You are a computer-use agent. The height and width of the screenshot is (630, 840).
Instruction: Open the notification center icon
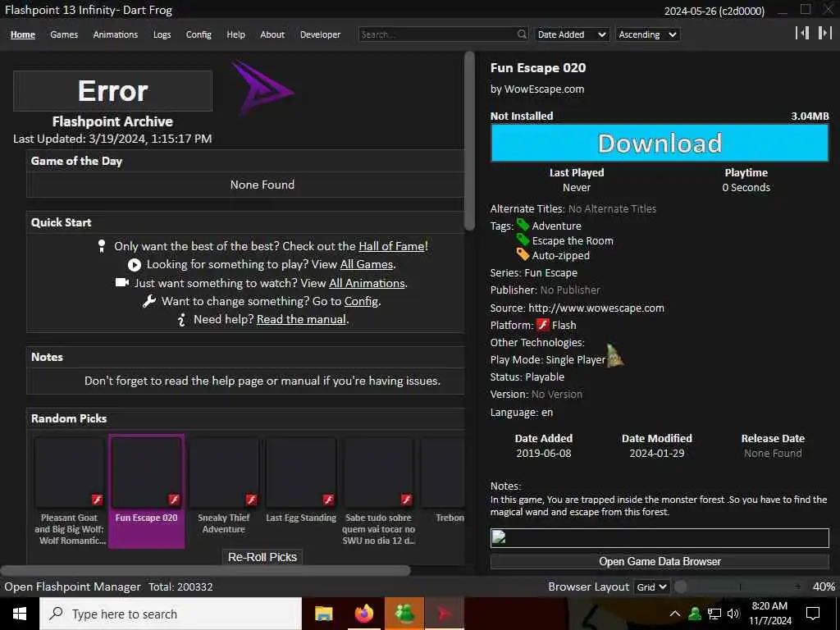[813, 614]
